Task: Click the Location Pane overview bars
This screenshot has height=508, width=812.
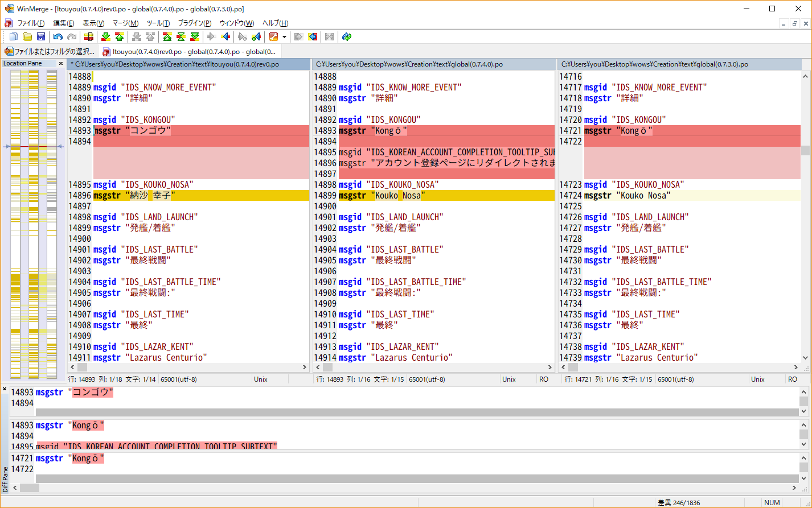Action: click(33, 224)
